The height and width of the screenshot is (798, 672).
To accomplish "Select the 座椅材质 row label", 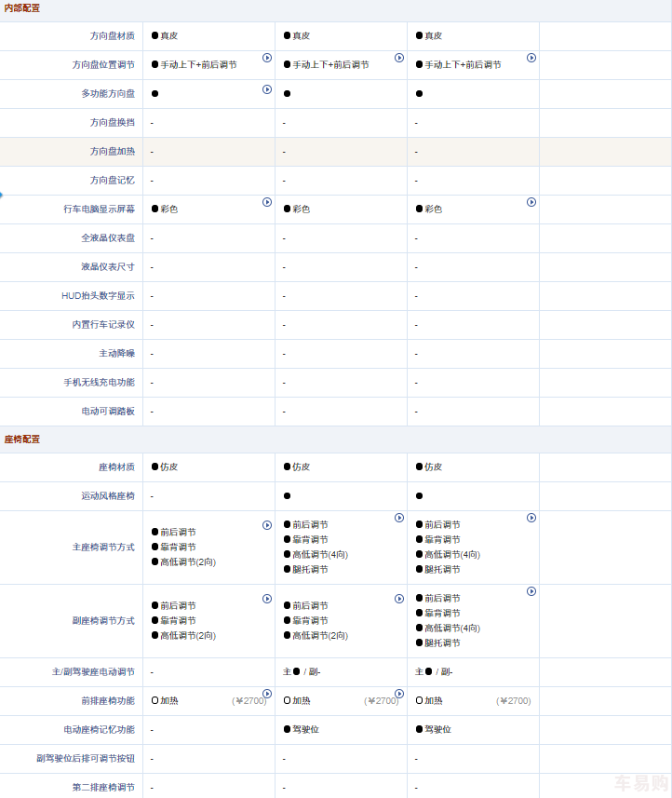I will coord(117,467).
